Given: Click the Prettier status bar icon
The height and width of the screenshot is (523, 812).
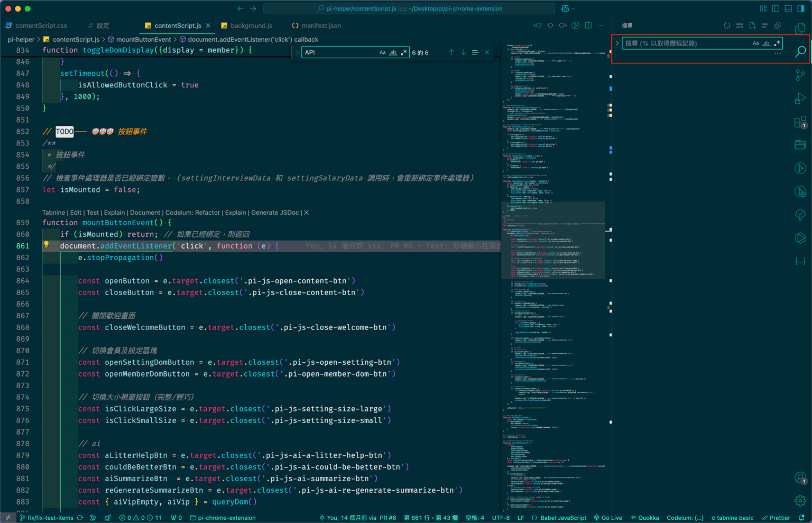Looking at the screenshot, I should pyautogui.click(x=776, y=518).
